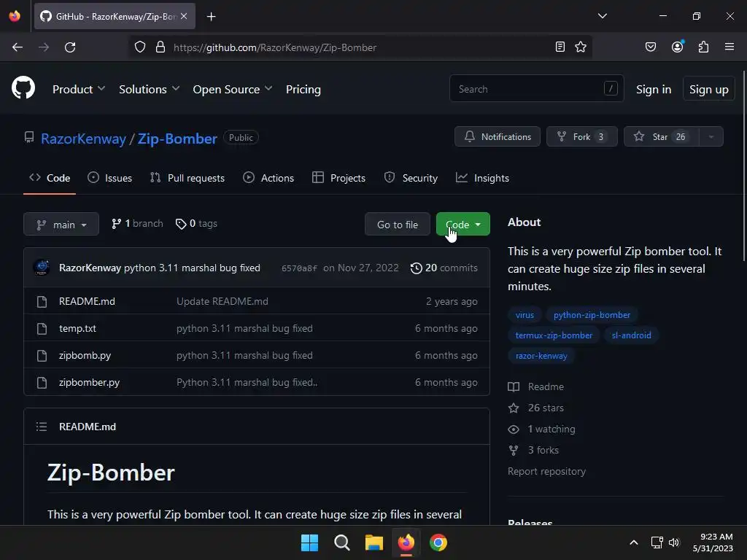
Task: Switch to the Insights tab
Action: pos(482,178)
